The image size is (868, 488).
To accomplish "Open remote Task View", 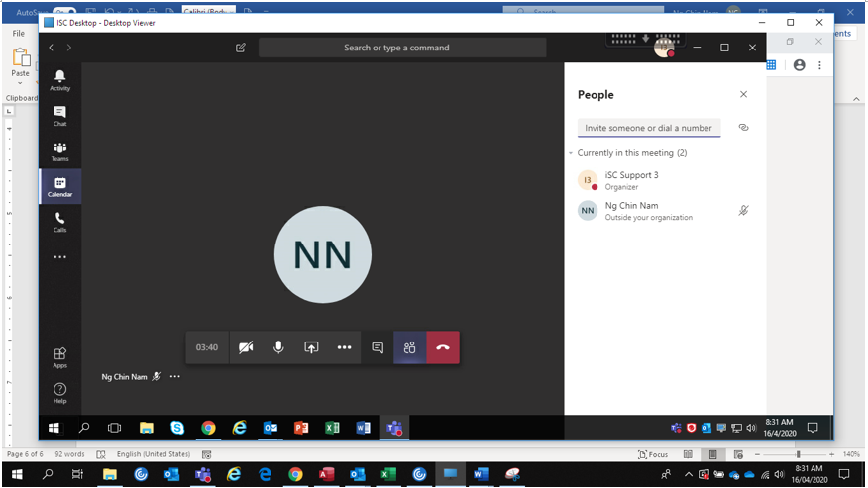I will pyautogui.click(x=115, y=428).
